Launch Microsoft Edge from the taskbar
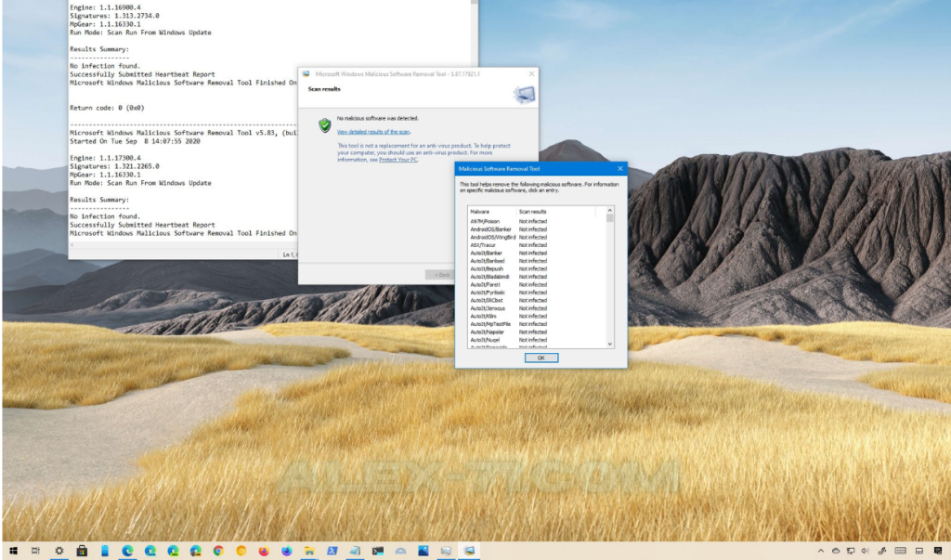Viewport: 951px width, 560px height. point(127,550)
